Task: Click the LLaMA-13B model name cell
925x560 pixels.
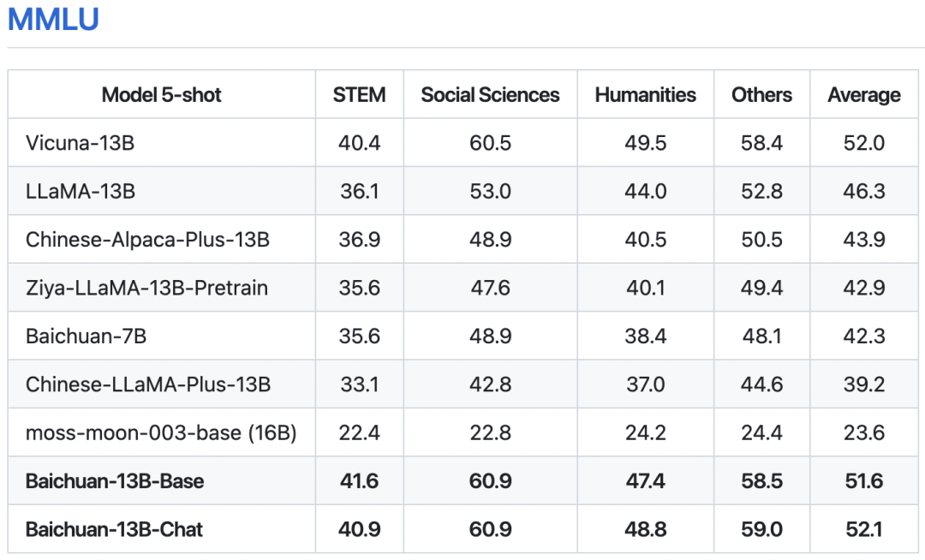Action: (81, 191)
